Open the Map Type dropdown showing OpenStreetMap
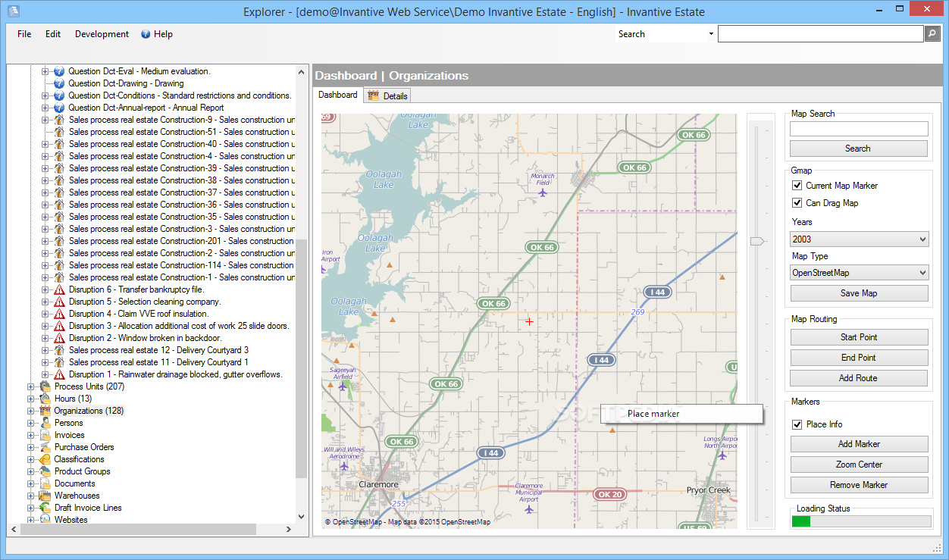Viewport: 949px width, 560px height. click(x=859, y=273)
